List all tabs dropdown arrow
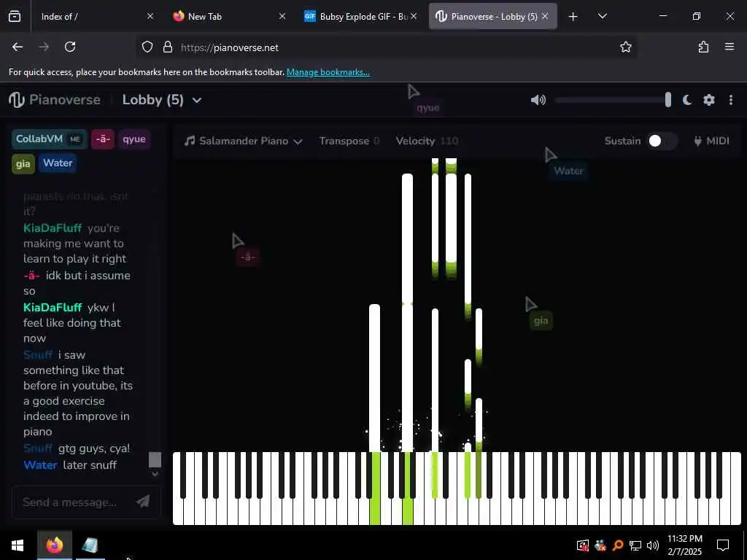Screen dimensions: 747x560 click(x=602, y=16)
